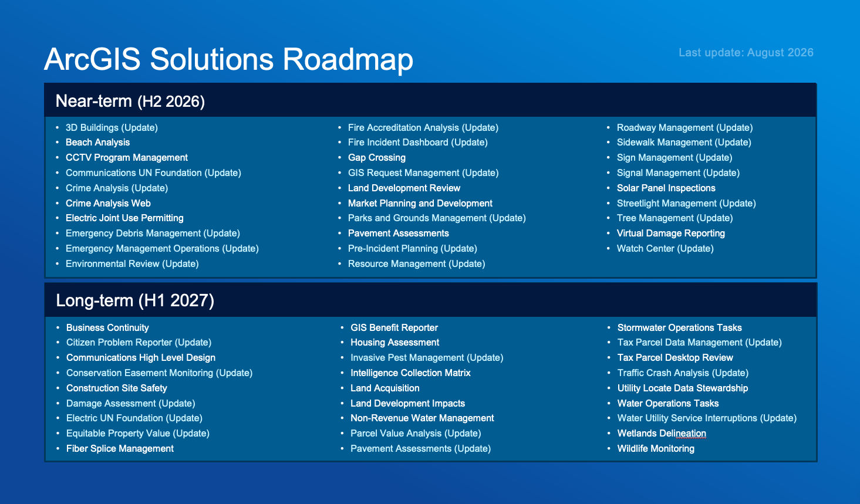
Task: Click the "Gap Crossing" entry
Action: tap(377, 158)
